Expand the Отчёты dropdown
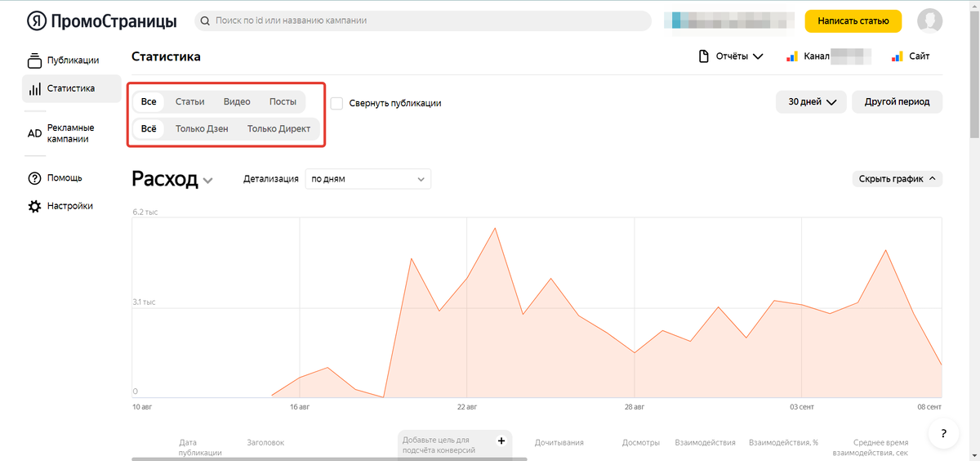This screenshot has height=461, width=980. pos(731,56)
